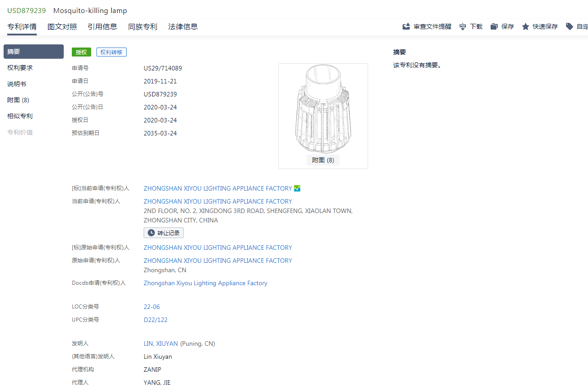Click the green chart icon beside applicant name
The width and height of the screenshot is (588, 387).
pyautogui.click(x=297, y=188)
